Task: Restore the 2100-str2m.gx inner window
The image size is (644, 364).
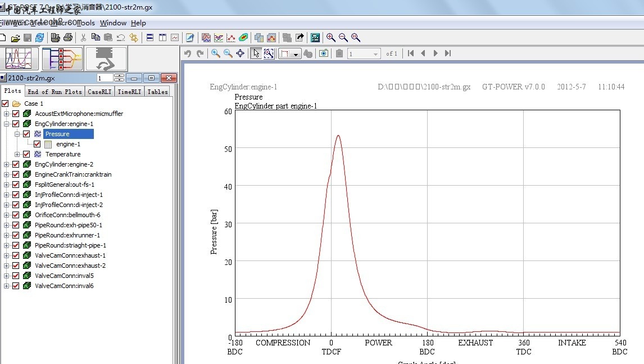Action: pyautogui.click(x=151, y=78)
